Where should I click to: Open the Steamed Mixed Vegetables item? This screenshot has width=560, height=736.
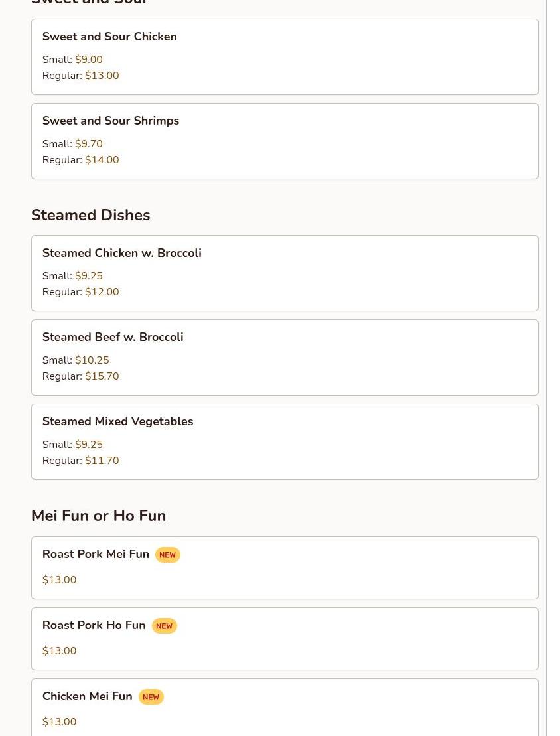point(117,421)
